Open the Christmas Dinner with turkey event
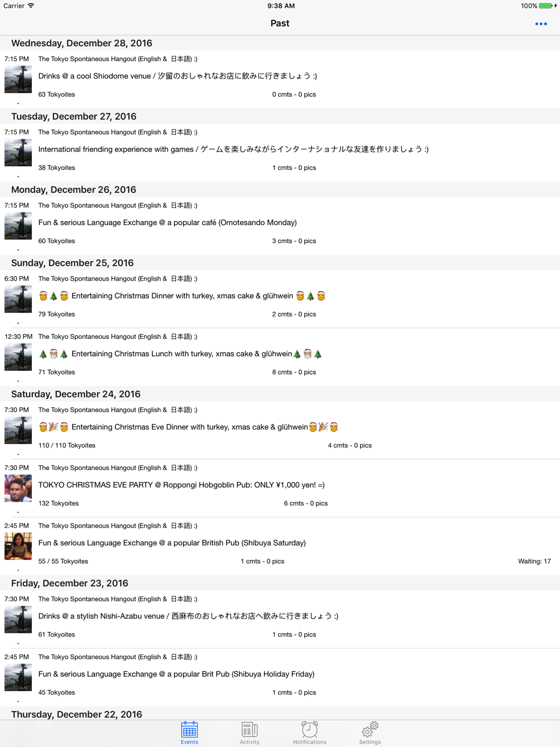560x747 pixels. [280, 299]
